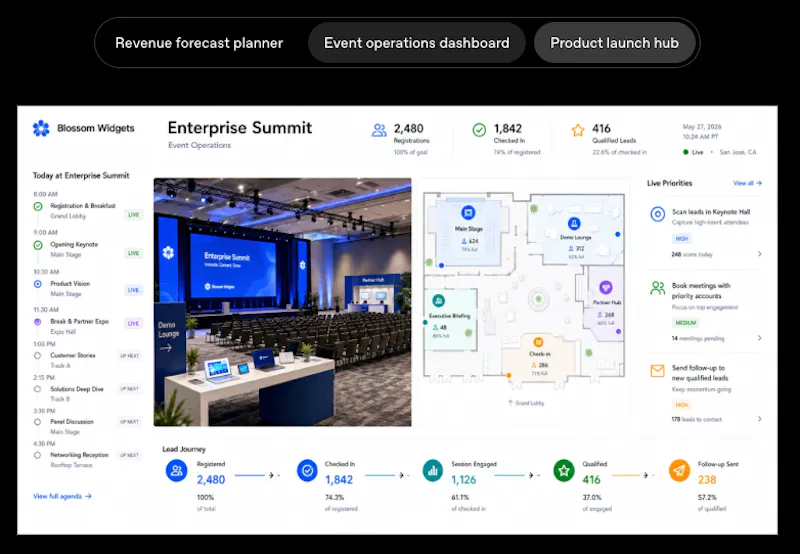Switch to Revenue forecast planner tab
This screenshot has height=554, width=800.
point(199,43)
